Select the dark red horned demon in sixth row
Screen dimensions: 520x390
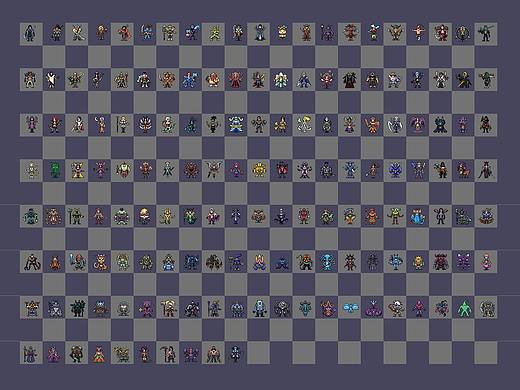(441, 262)
